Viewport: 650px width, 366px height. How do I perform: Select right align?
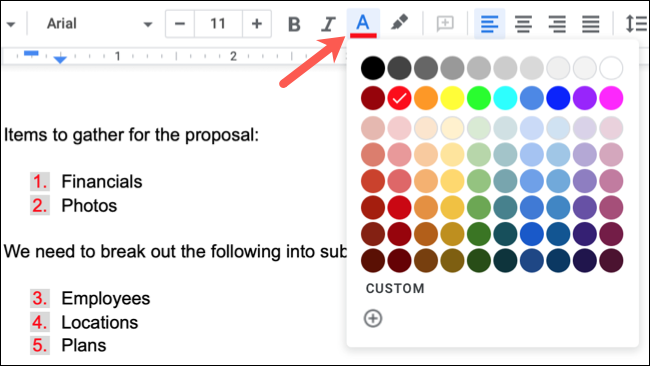(557, 24)
